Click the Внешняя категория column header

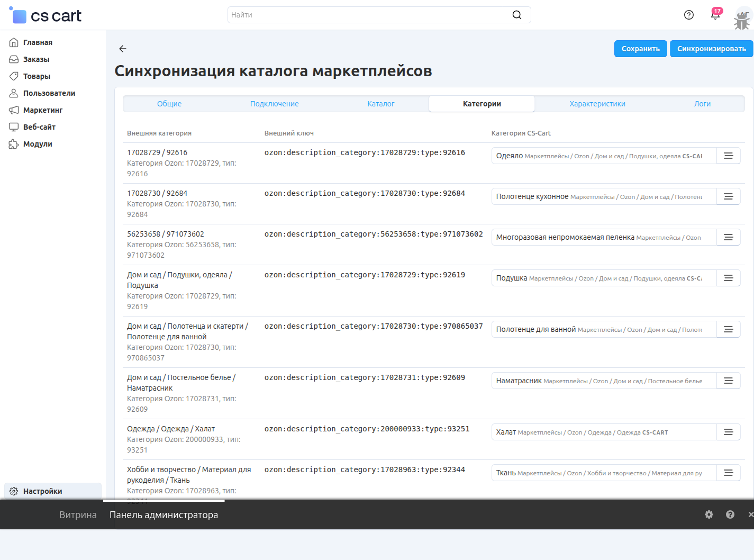[159, 133]
